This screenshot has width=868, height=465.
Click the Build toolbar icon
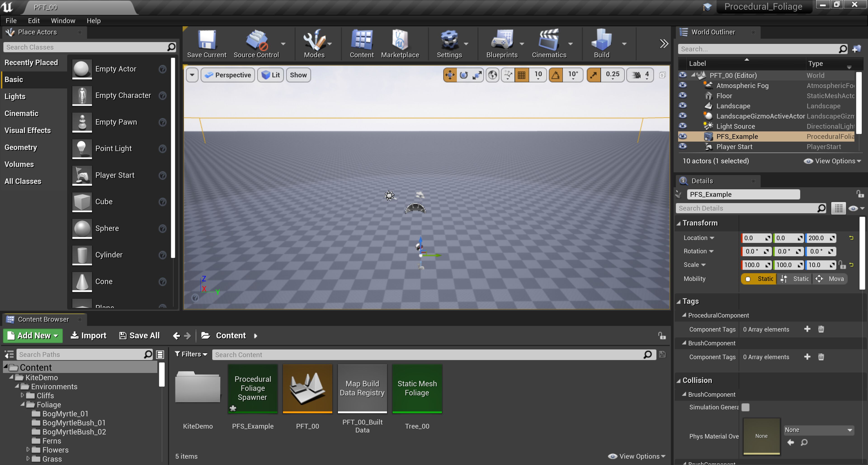coord(601,44)
